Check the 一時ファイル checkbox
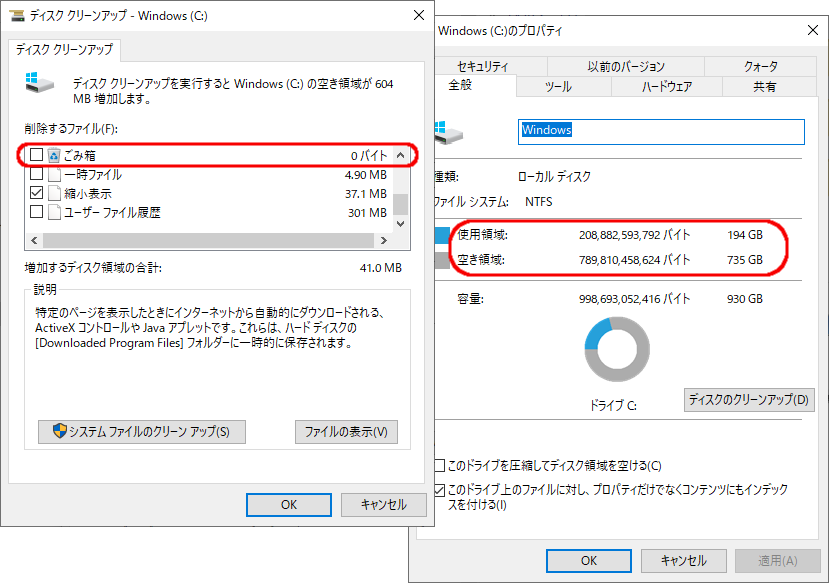This screenshot has width=830, height=584. (x=37, y=174)
